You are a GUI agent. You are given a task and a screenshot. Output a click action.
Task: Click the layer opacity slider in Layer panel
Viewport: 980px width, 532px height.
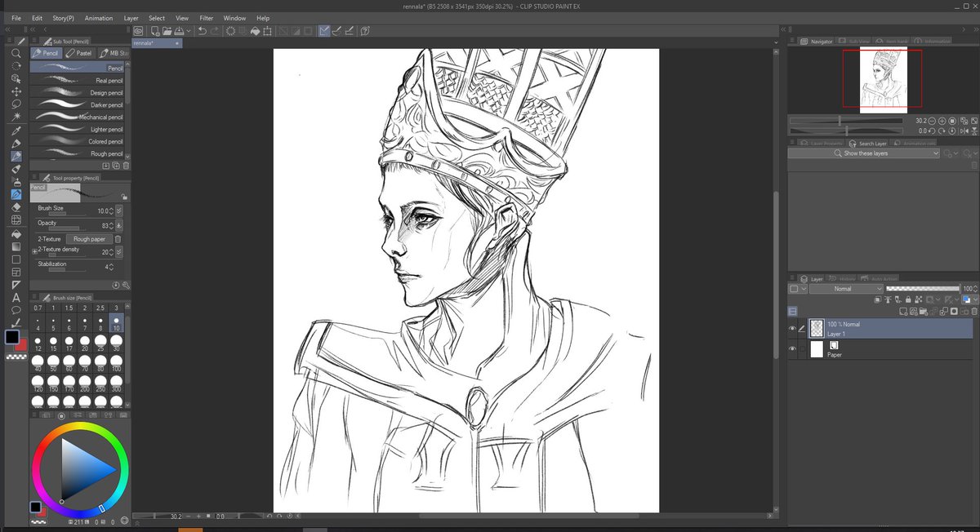click(x=923, y=289)
